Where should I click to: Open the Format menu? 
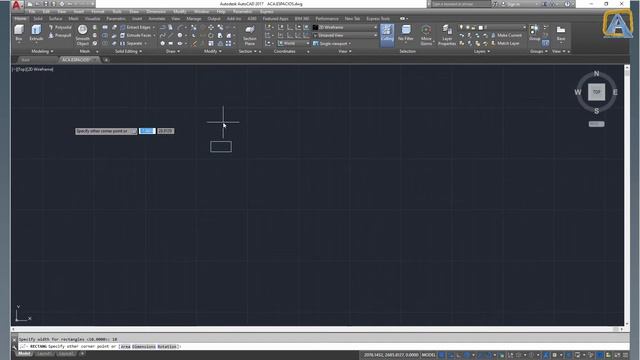97,12
